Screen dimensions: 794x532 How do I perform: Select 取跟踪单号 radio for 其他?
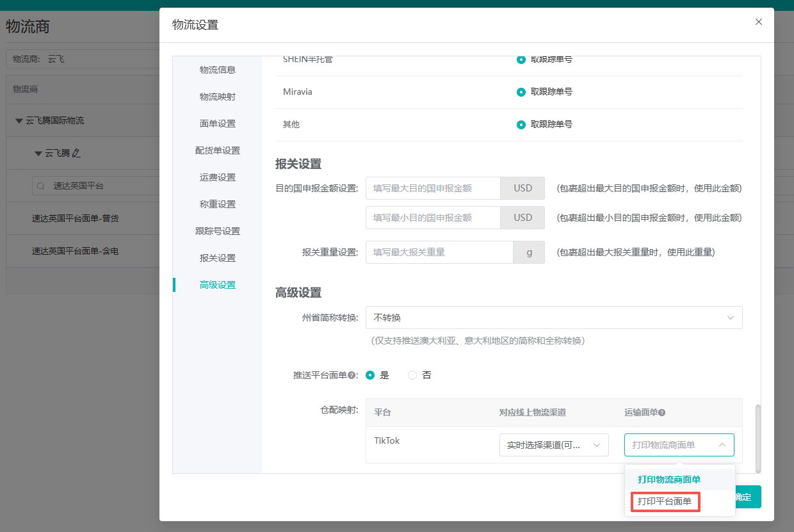click(x=521, y=125)
